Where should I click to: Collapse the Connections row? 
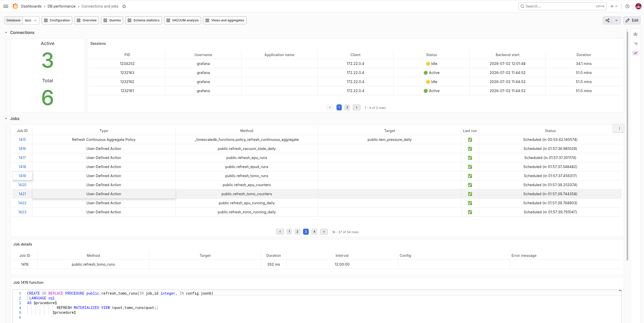coord(6,32)
